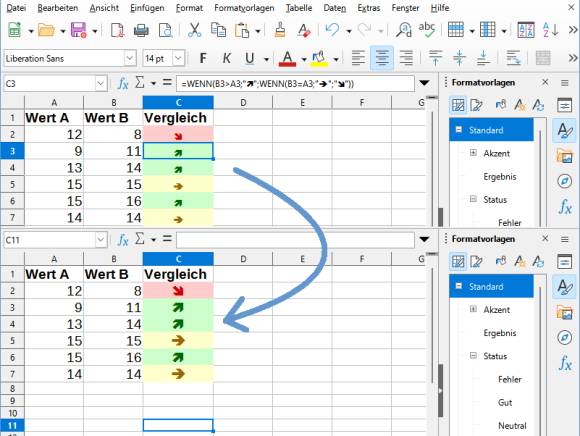Viewport: 580px width, 436px height.
Task: Toggle bold formatting (F)
Action: 203,58
